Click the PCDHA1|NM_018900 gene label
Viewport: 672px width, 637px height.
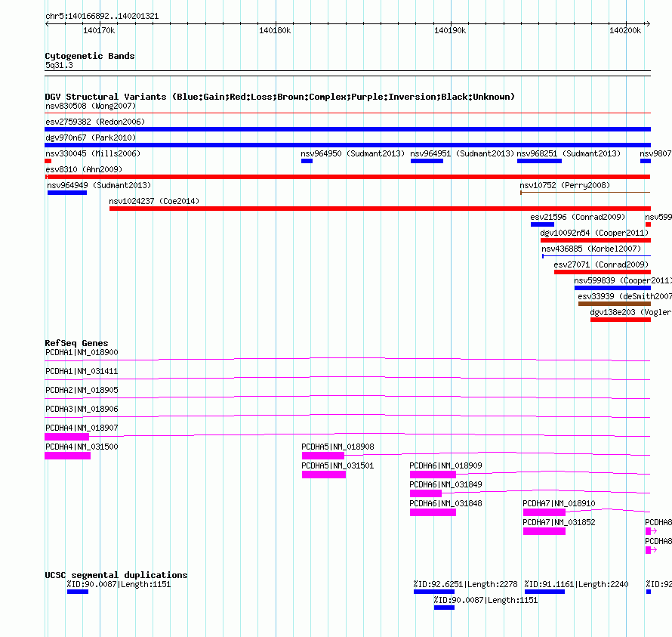pos(82,352)
